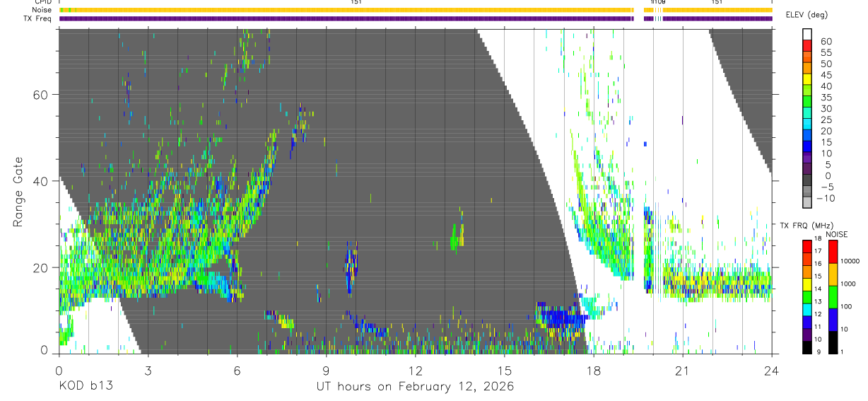Click the light gray bottom segment of the ELEV color bar
The width and height of the screenshot is (868, 401).
pos(807,202)
